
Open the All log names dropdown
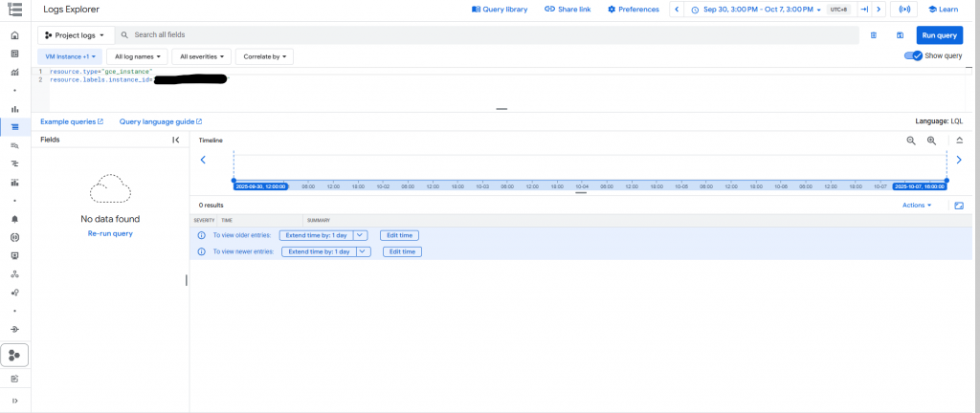pyautogui.click(x=138, y=56)
